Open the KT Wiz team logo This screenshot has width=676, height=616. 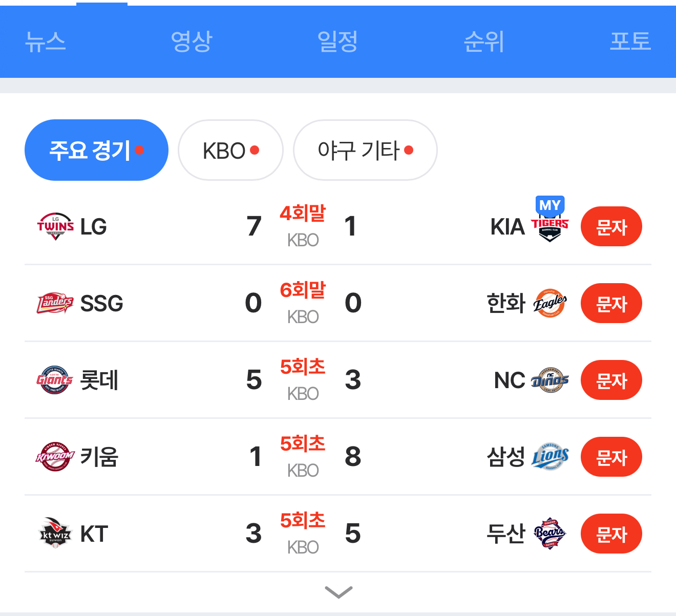point(55,534)
